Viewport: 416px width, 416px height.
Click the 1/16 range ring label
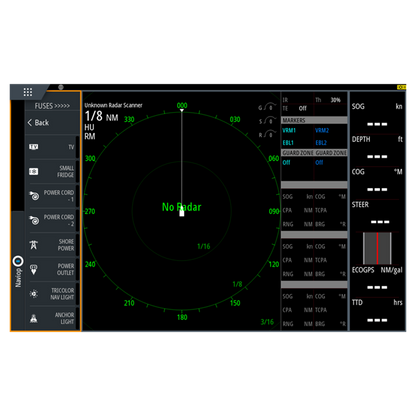point(204,246)
